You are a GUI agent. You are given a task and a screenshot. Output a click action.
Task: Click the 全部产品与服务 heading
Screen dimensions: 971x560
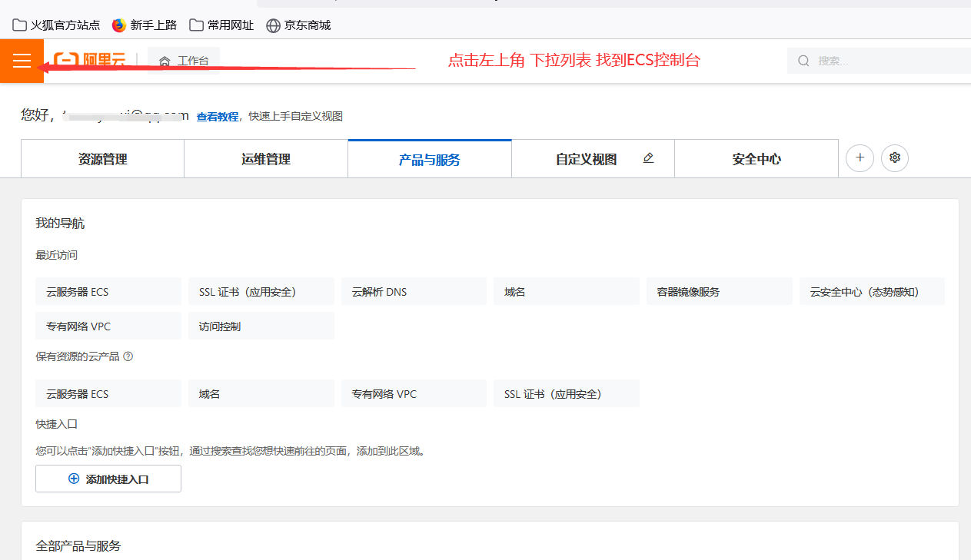tap(78, 545)
